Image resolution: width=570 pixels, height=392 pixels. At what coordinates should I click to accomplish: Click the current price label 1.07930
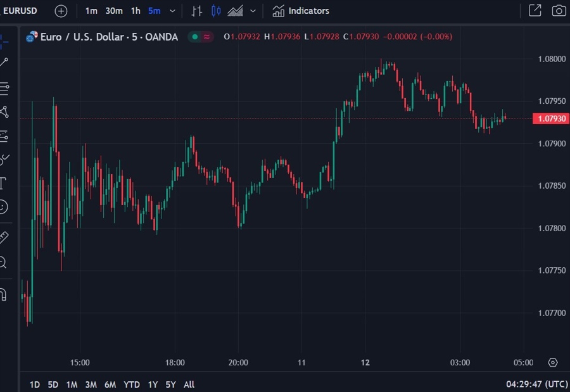click(x=551, y=118)
